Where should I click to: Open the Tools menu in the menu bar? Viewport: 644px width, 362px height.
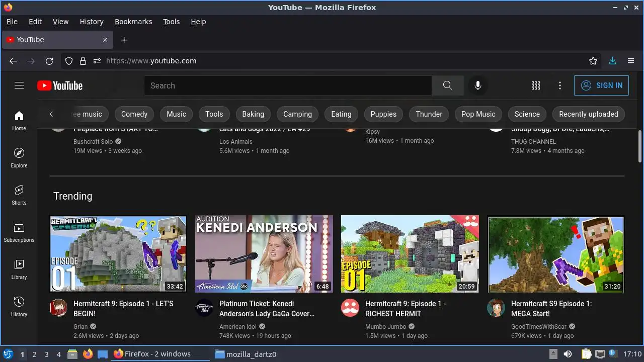pyautogui.click(x=171, y=22)
